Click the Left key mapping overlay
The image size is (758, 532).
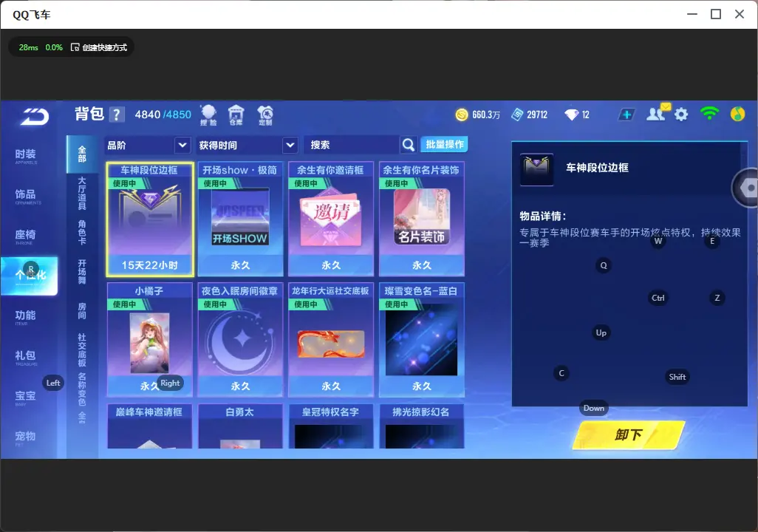[x=53, y=383]
